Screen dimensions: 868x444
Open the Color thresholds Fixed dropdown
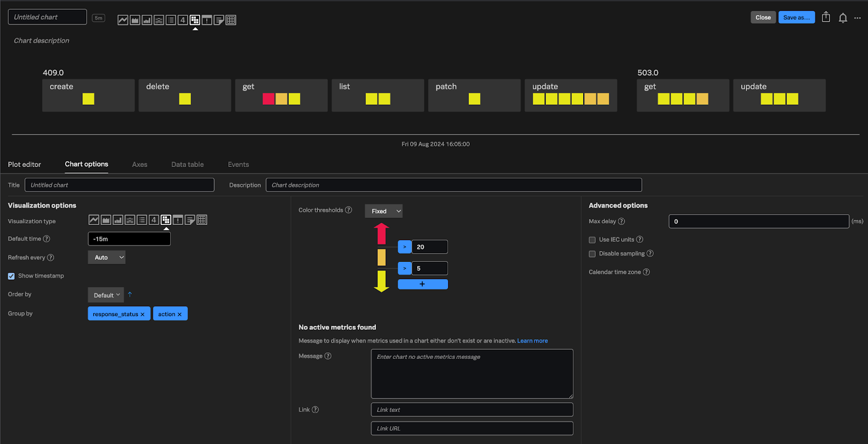tap(384, 211)
